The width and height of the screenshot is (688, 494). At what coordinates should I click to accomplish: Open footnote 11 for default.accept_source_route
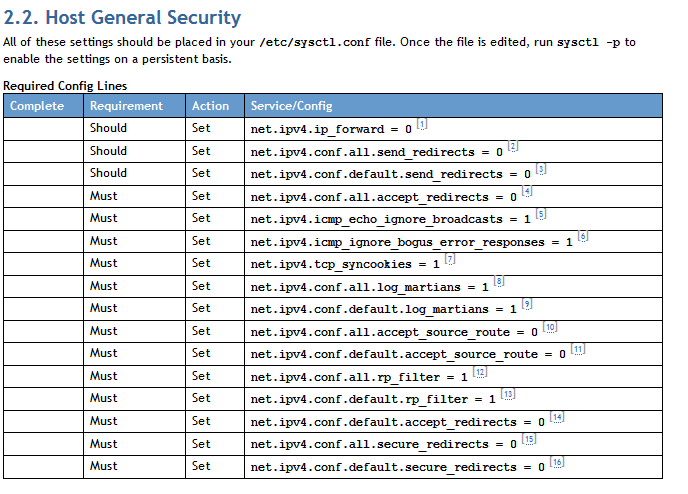tap(578, 350)
